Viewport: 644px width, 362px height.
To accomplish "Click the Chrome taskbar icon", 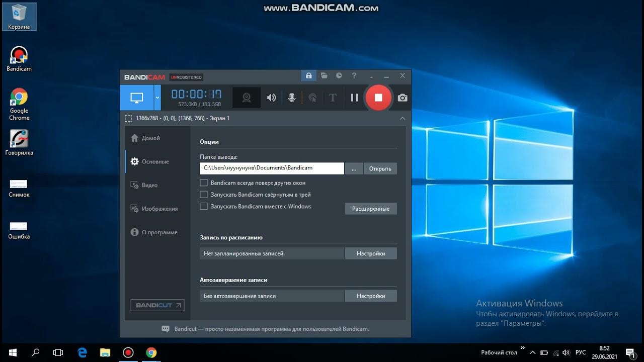I will (x=151, y=352).
